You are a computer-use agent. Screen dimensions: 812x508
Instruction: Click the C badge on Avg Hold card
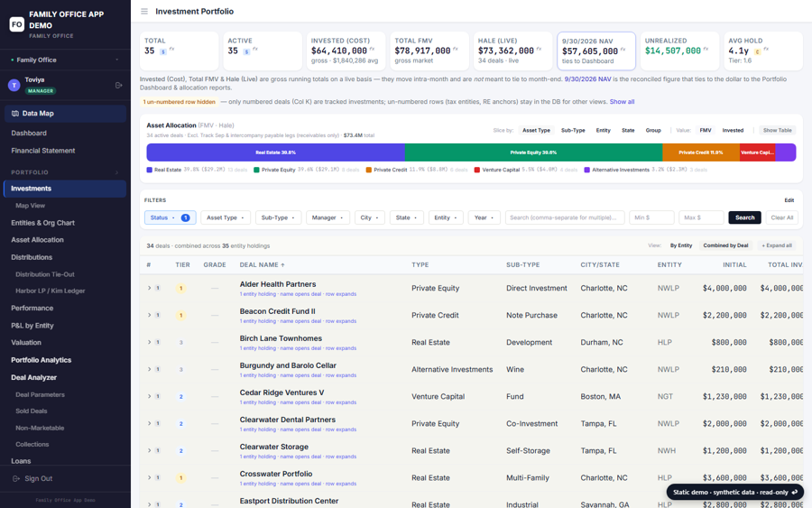(x=757, y=51)
